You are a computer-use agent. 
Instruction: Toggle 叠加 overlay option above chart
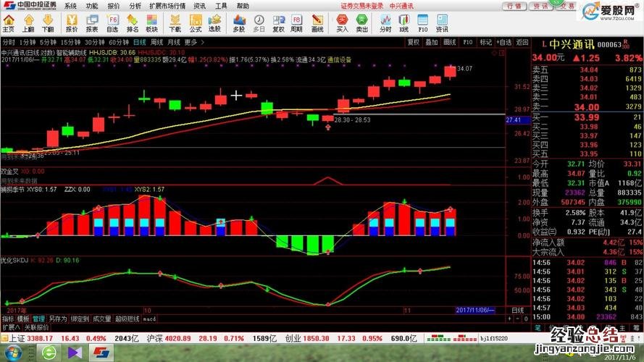431,42
